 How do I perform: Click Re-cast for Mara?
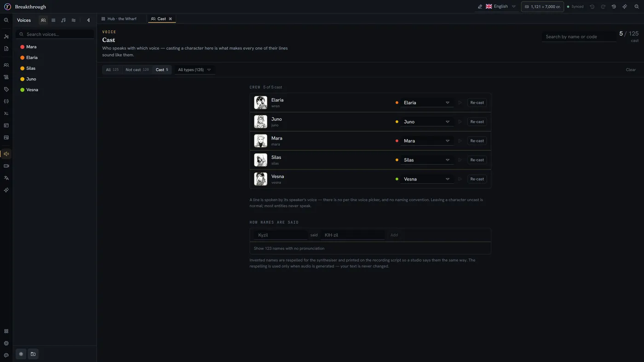click(477, 141)
